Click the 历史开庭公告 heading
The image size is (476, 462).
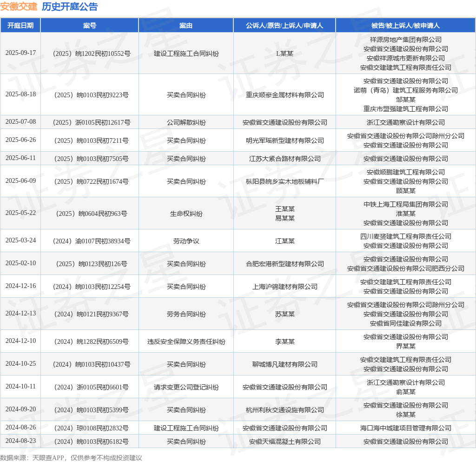point(70,7)
